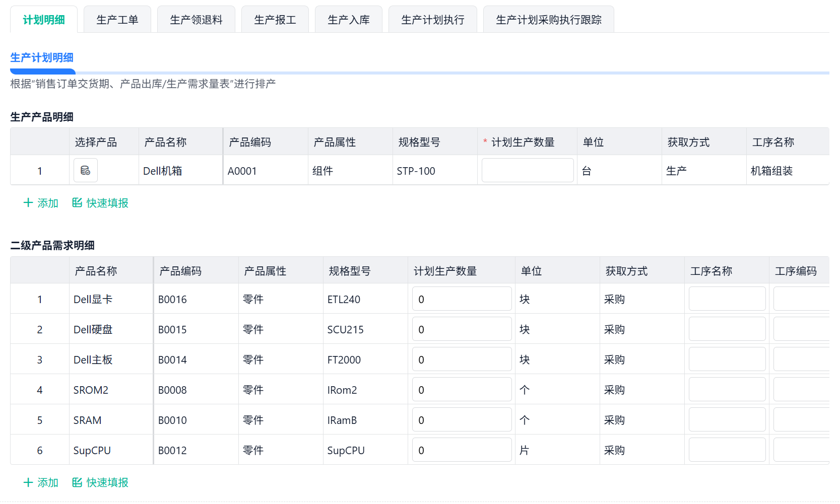Click the quantity field for Dell硬盘
The image size is (840, 504).
(462, 329)
